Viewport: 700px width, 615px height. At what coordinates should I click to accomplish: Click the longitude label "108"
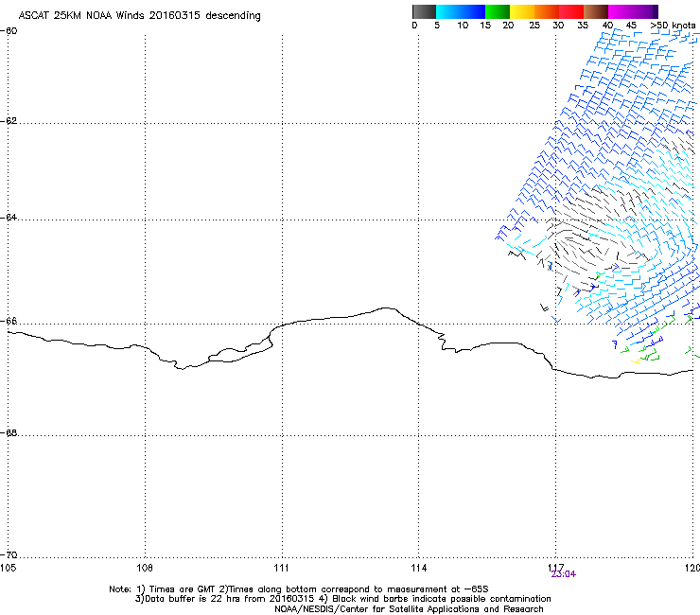[145, 568]
